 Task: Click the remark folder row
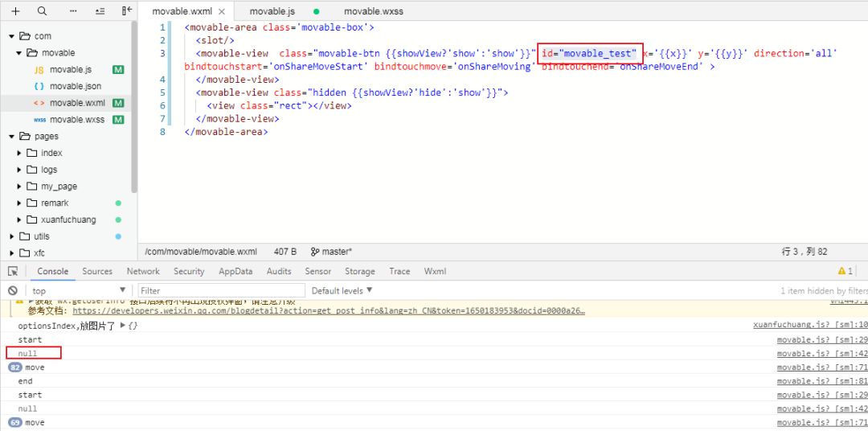pos(66,203)
